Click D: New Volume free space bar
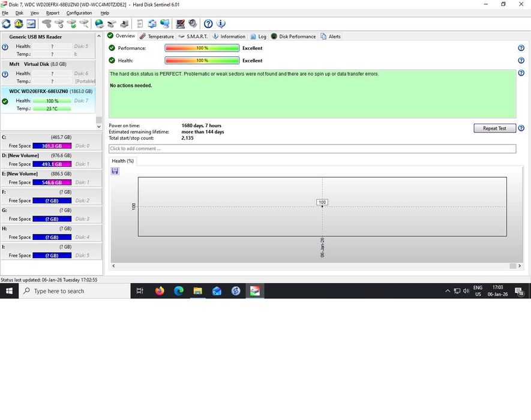 click(x=52, y=164)
